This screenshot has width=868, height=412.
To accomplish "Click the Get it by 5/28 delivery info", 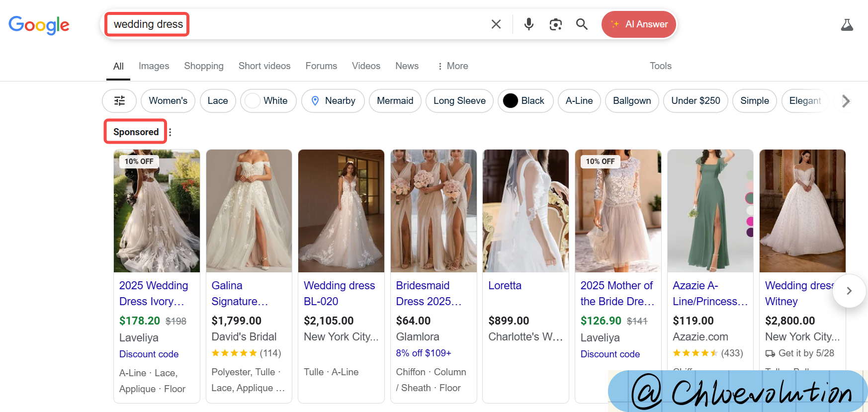I will 799,353.
